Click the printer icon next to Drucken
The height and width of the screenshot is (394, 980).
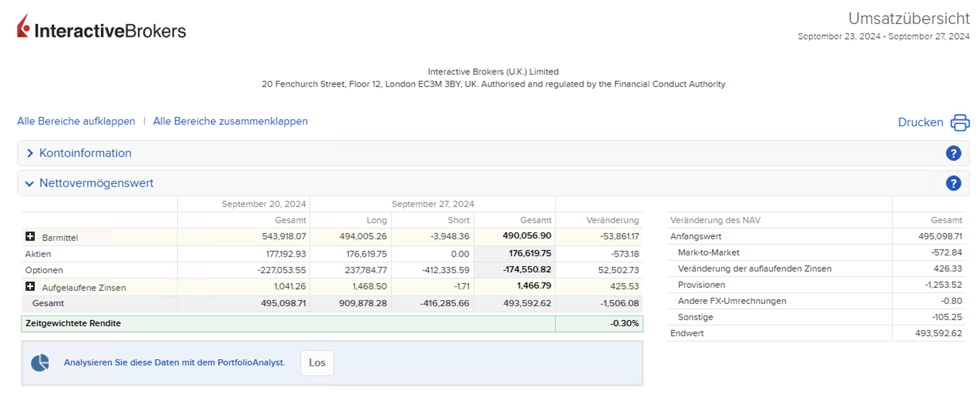pyautogui.click(x=960, y=123)
